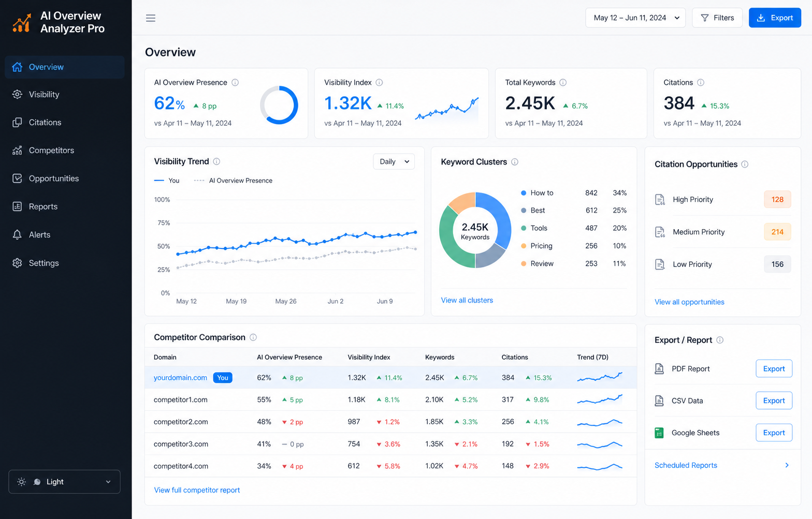Click the AI Overview Presence 62% ring
812x519 pixels.
[279, 105]
